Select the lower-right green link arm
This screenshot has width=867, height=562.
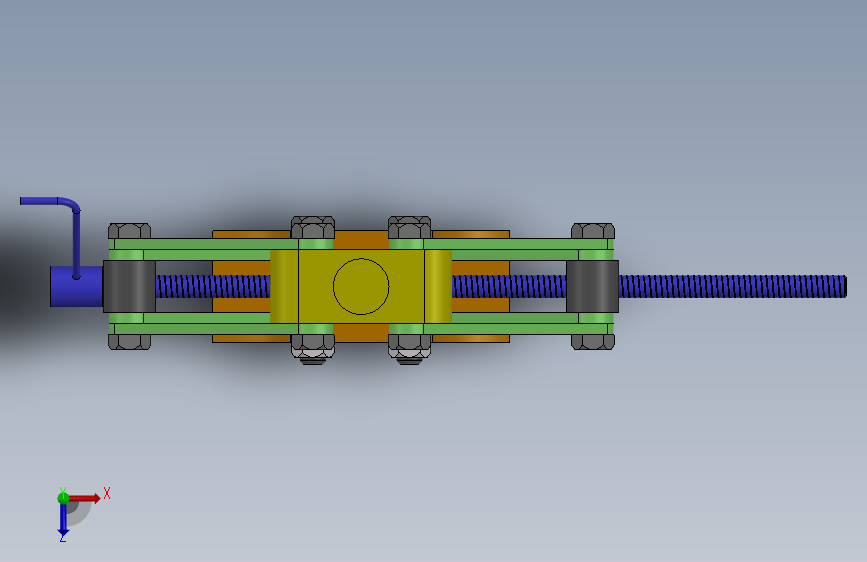pyautogui.click(x=501, y=329)
